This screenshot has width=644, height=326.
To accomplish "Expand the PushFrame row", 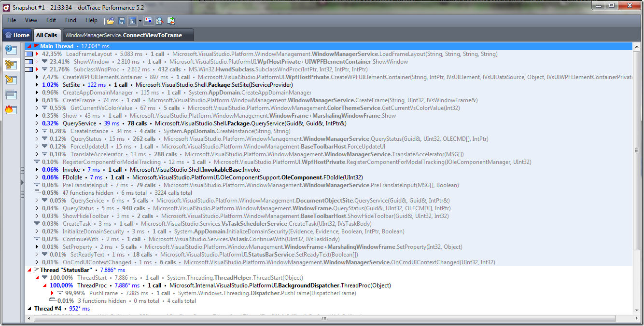I will pos(52,293).
